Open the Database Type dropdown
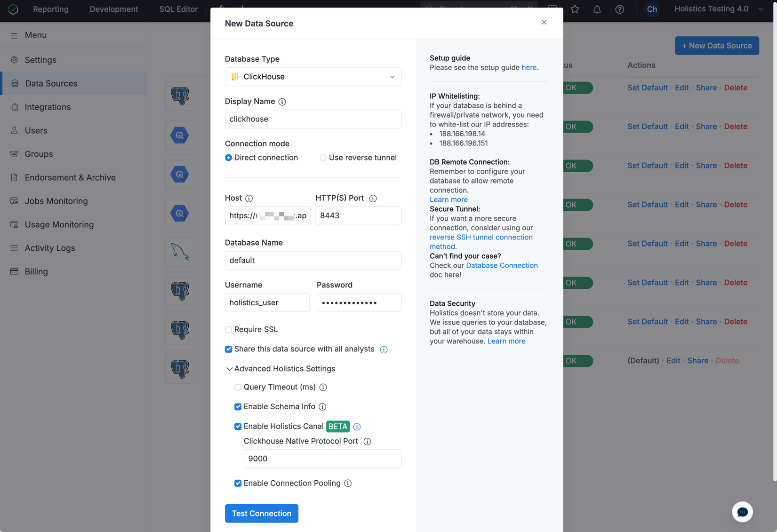The image size is (777, 532). [313, 77]
